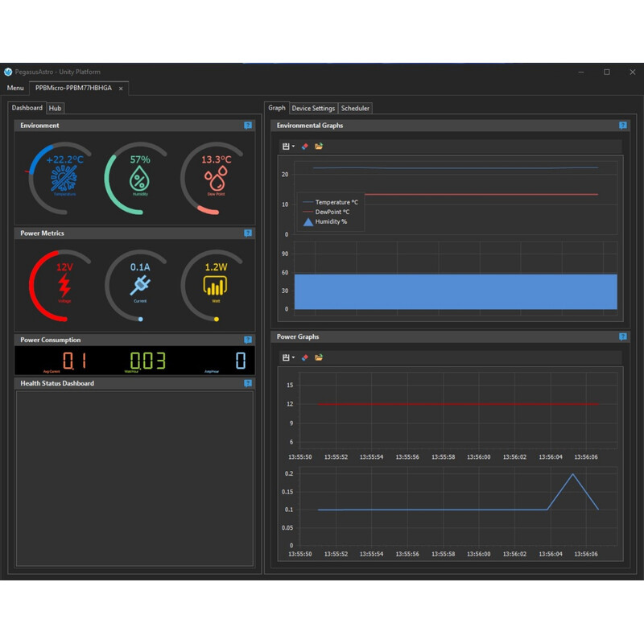Click the Temperature snowflake gauge icon
The image size is (644, 644).
(64, 179)
